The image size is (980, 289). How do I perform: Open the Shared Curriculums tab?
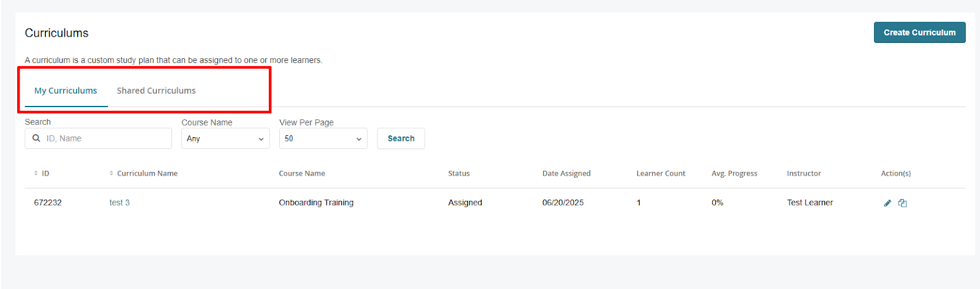(x=156, y=91)
